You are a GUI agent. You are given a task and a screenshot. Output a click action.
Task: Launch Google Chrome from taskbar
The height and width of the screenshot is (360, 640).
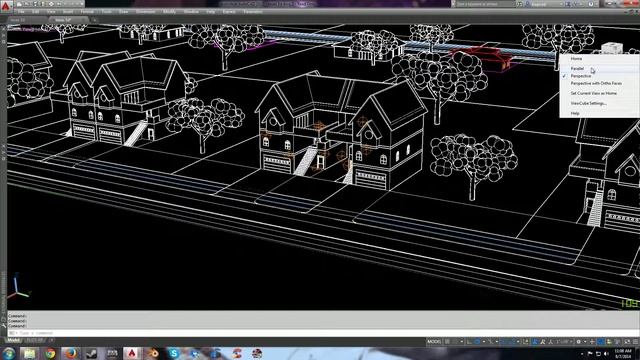pos(50,353)
